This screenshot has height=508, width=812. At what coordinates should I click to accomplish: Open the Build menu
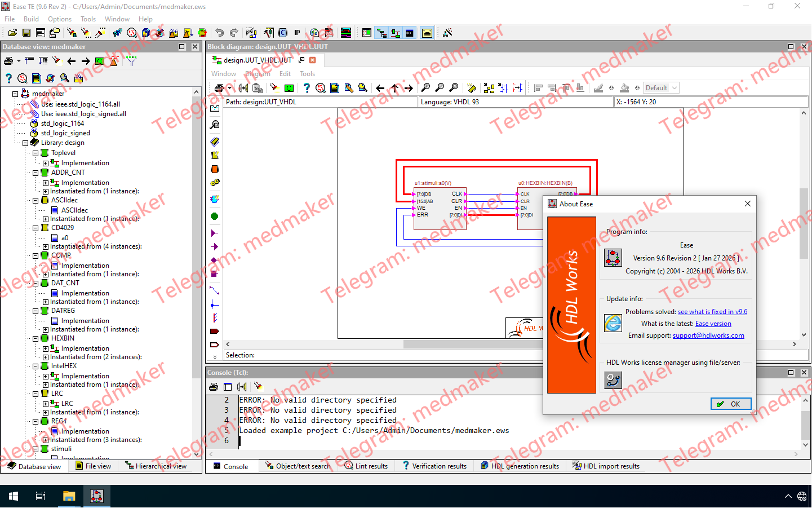click(x=31, y=19)
